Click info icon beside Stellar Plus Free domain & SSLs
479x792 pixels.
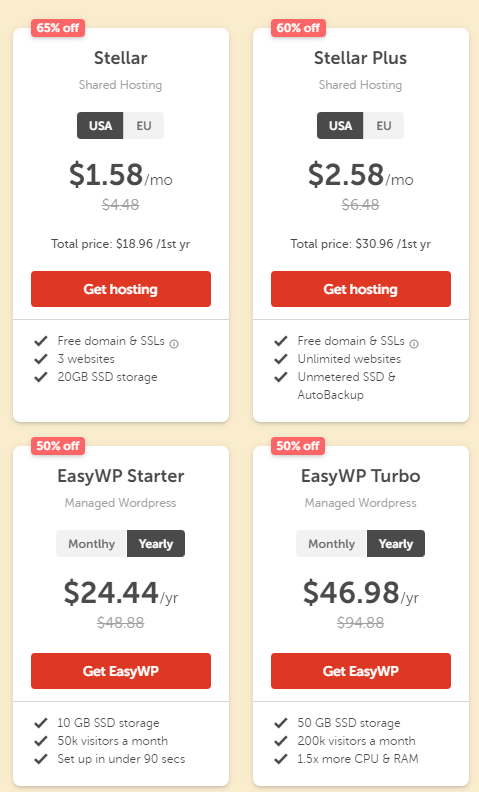click(414, 344)
